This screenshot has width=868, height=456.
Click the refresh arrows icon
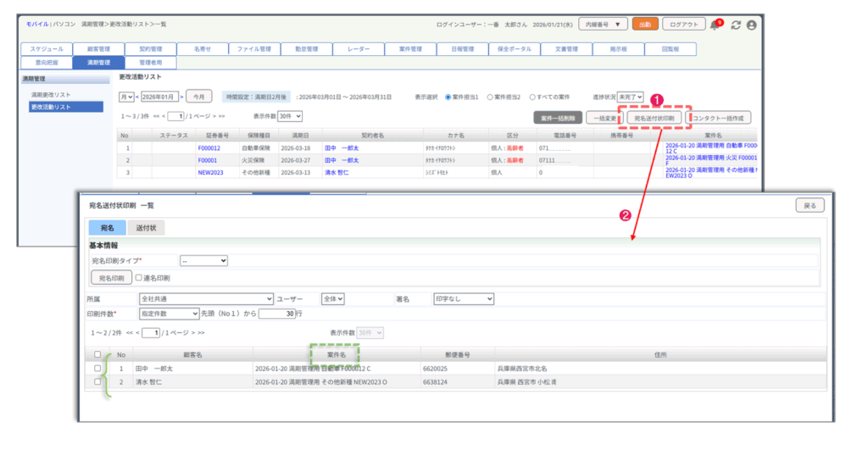tap(735, 25)
